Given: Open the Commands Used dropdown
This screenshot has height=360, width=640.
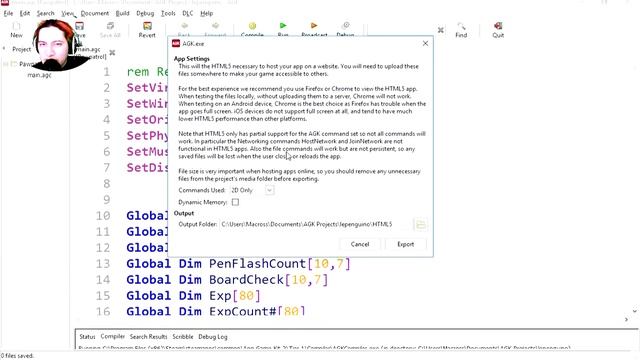Looking at the screenshot, I should click(269, 190).
